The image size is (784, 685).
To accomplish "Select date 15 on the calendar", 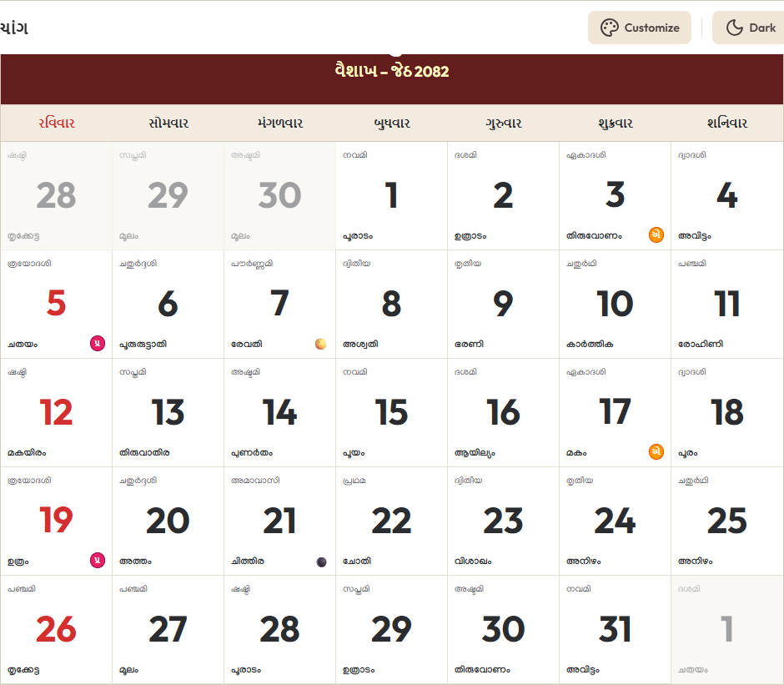I will [x=391, y=412].
